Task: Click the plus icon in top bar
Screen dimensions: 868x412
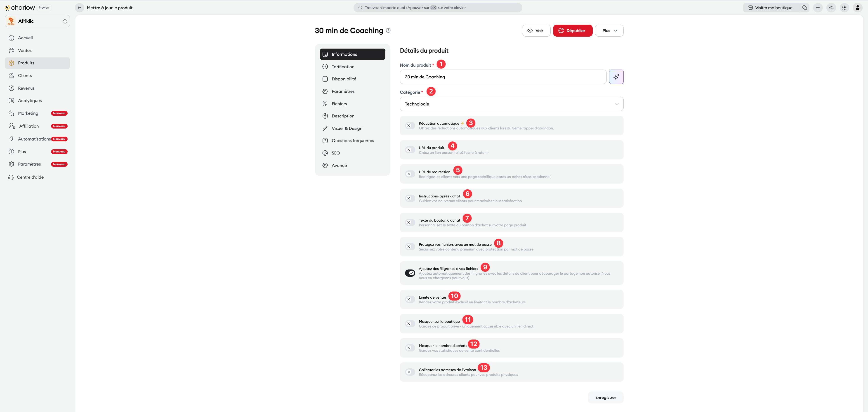Action: [817, 8]
